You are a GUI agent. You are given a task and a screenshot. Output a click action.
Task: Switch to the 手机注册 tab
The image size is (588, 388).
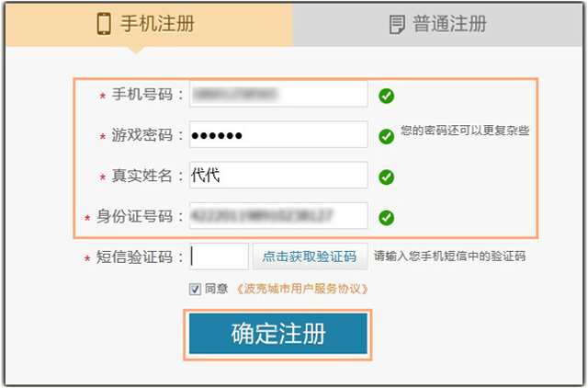click(x=147, y=24)
